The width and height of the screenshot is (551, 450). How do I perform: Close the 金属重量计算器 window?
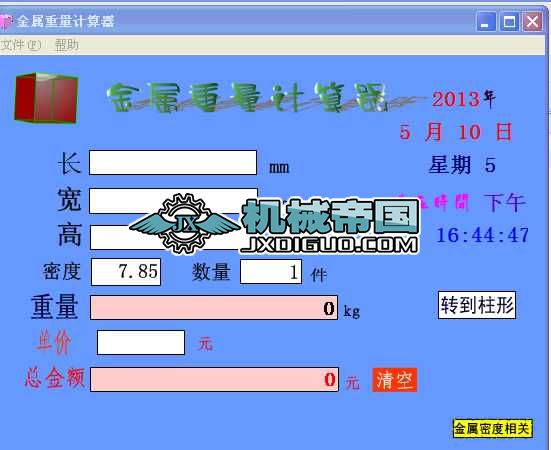(x=532, y=22)
